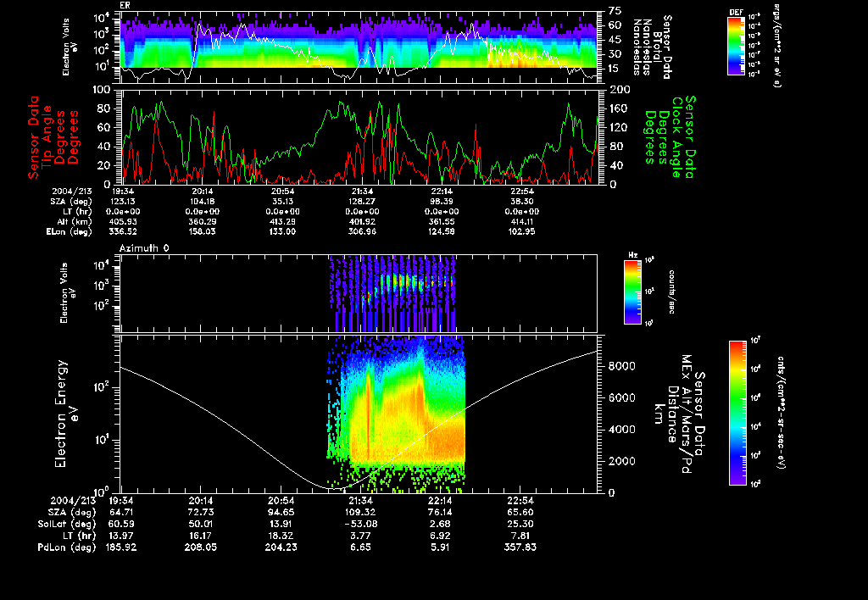The height and width of the screenshot is (600, 868).
Task: Click SZA value 94.65
Action: (x=281, y=513)
